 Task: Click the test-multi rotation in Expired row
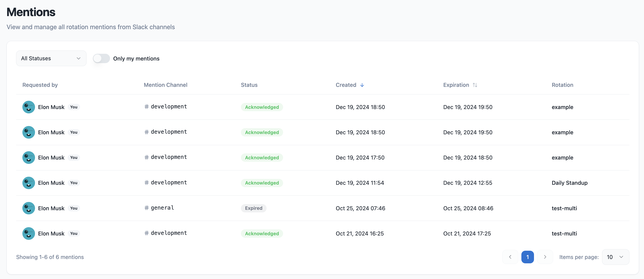pyautogui.click(x=564, y=208)
